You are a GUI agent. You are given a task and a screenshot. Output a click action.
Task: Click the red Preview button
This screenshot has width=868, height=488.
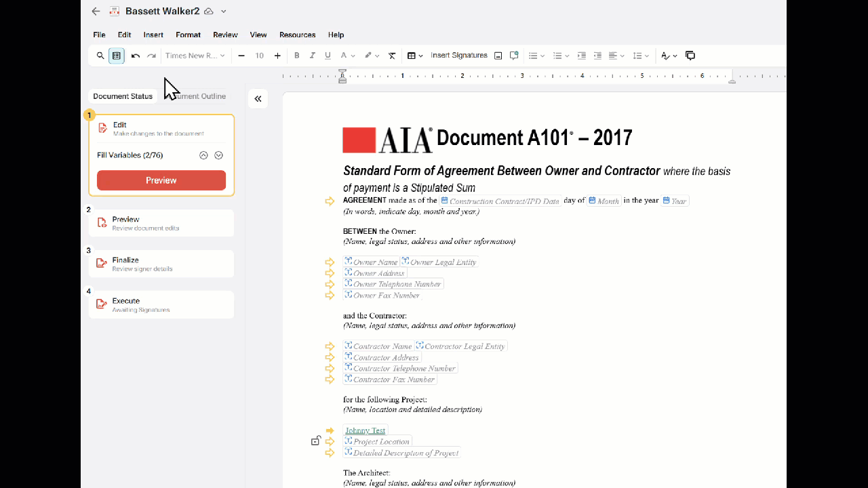[x=161, y=180]
